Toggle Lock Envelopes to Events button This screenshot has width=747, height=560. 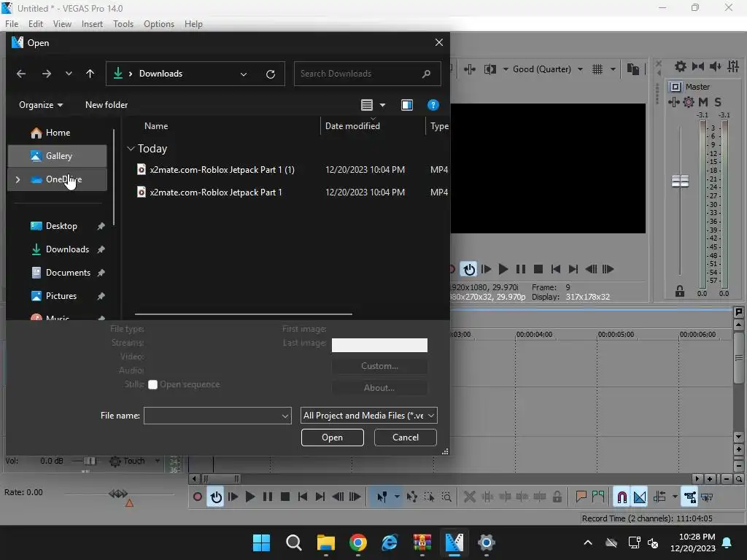(690, 497)
